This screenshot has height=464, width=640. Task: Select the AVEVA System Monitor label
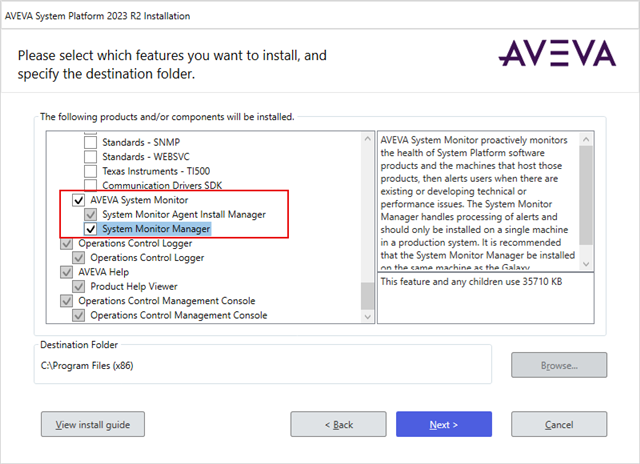pyautogui.click(x=139, y=200)
